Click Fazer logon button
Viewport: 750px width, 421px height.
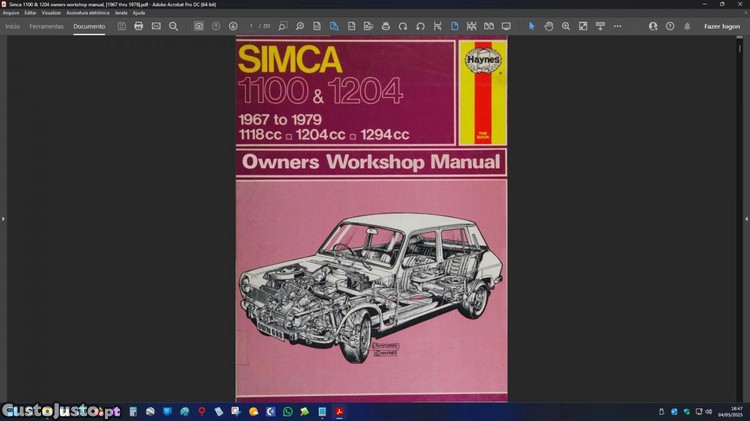click(721, 26)
